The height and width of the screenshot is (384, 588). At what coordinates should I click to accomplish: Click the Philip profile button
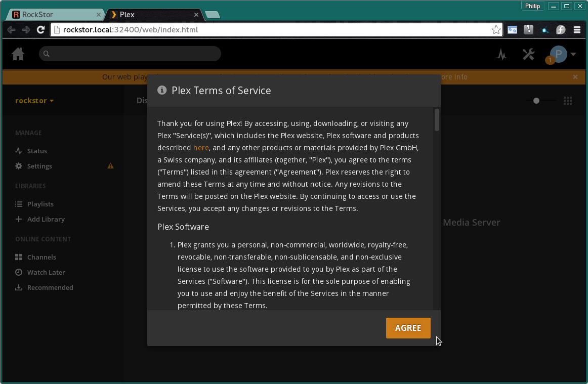[x=532, y=6]
